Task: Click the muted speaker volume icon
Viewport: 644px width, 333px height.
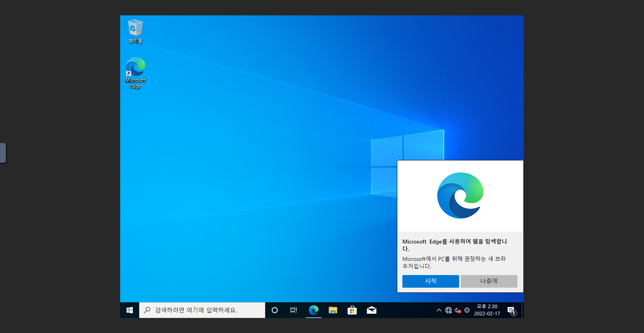Action: (458, 310)
